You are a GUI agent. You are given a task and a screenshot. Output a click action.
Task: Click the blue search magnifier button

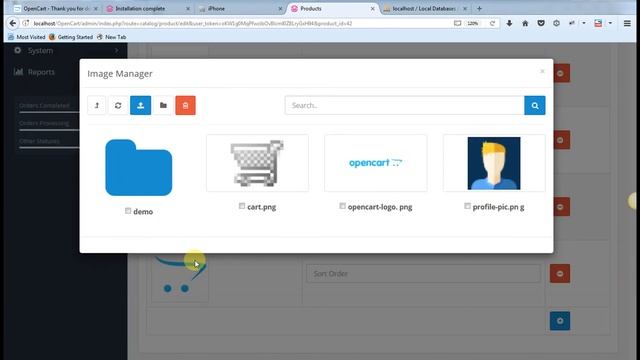click(x=535, y=105)
